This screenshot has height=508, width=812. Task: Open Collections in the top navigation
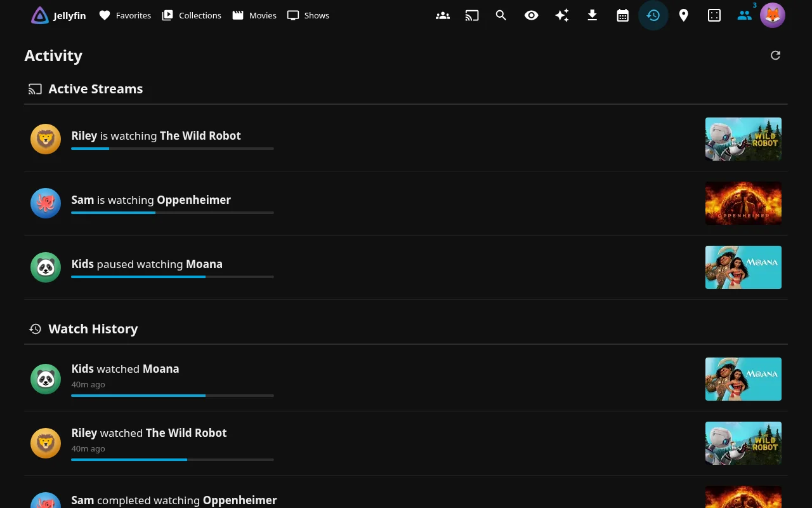tap(192, 15)
